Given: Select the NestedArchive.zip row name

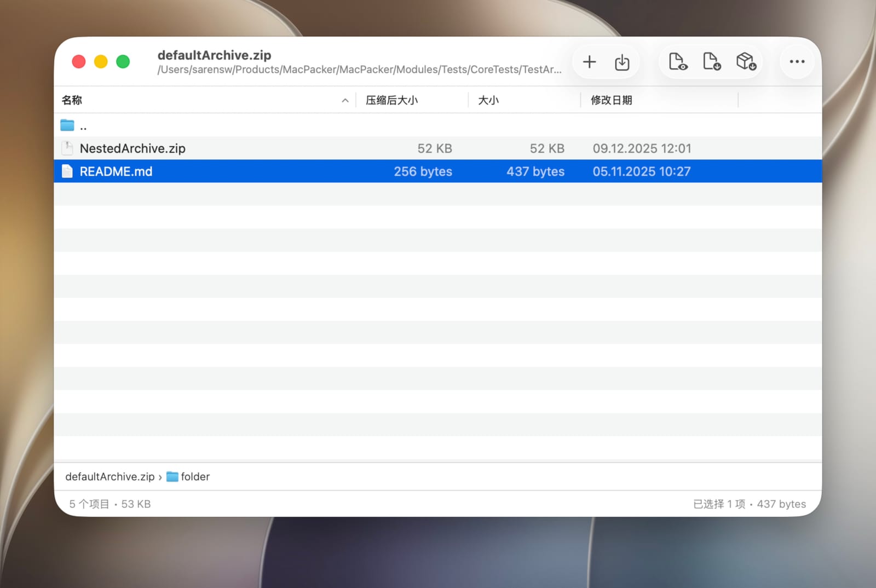Looking at the screenshot, I should tap(132, 148).
